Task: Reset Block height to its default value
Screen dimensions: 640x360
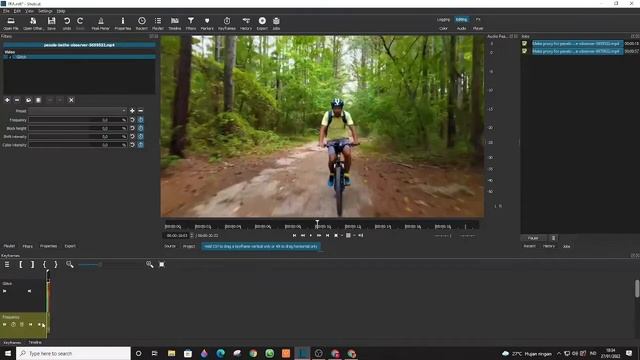Action: pyautogui.click(x=132, y=128)
